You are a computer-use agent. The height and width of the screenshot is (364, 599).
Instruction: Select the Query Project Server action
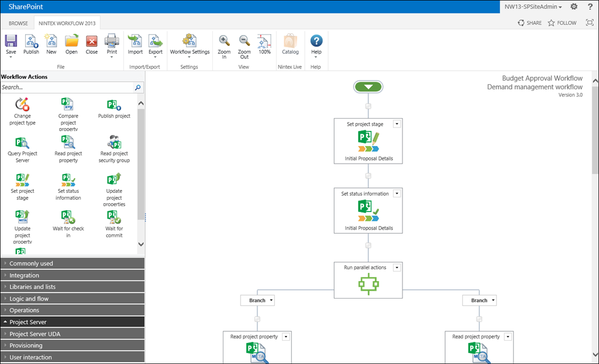pyautogui.click(x=22, y=150)
